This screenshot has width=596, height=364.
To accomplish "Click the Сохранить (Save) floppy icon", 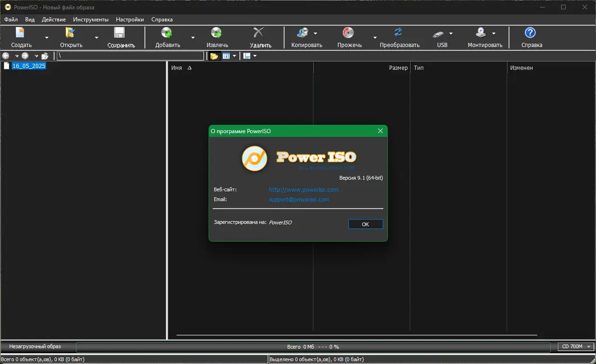I will coord(120,33).
